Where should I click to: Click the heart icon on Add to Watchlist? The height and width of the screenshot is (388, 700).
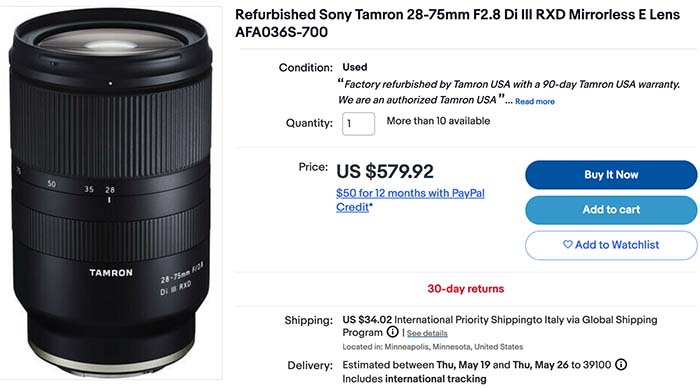(567, 244)
